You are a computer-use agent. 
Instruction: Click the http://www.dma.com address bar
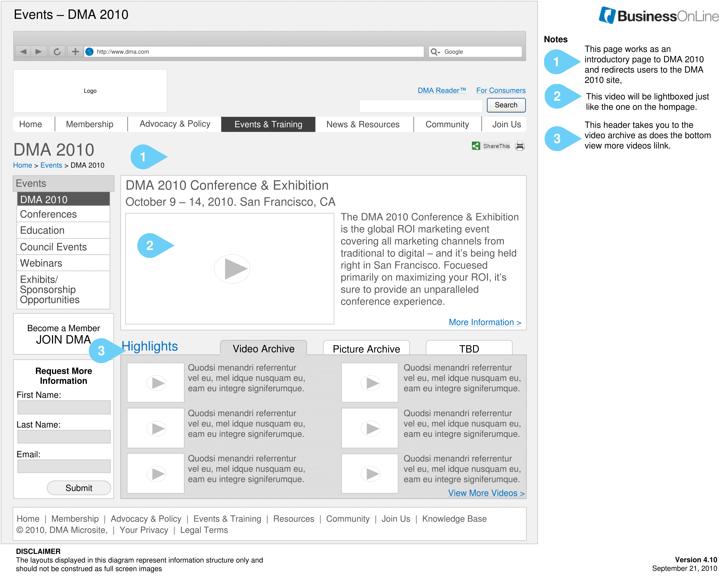[254, 51]
